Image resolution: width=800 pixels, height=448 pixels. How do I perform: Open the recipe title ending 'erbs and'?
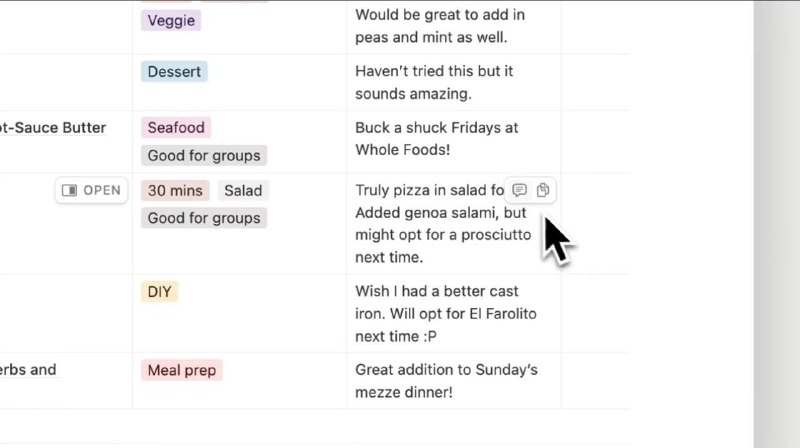pos(28,369)
